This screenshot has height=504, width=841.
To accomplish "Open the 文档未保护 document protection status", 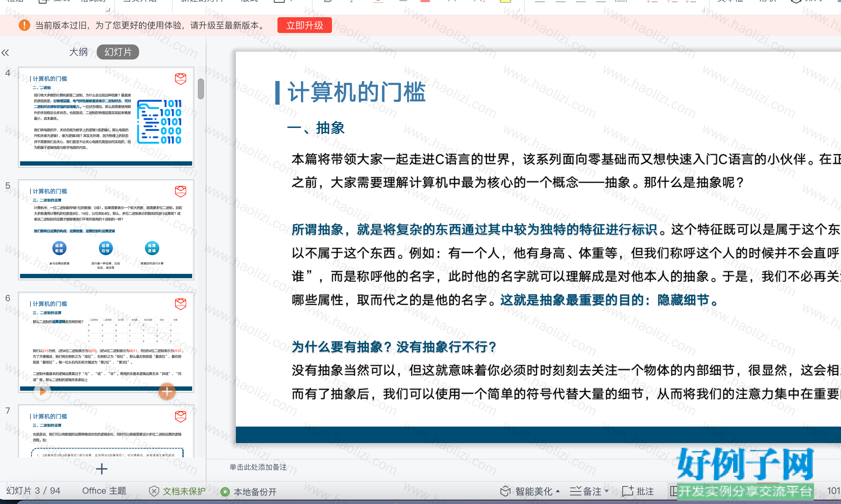I will pos(177,491).
